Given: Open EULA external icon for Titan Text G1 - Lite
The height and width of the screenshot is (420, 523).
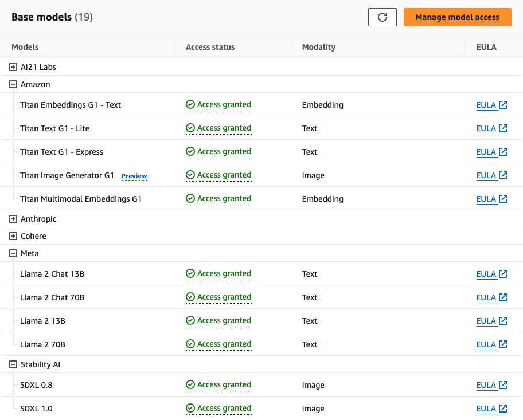Looking at the screenshot, I should (503, 128).
